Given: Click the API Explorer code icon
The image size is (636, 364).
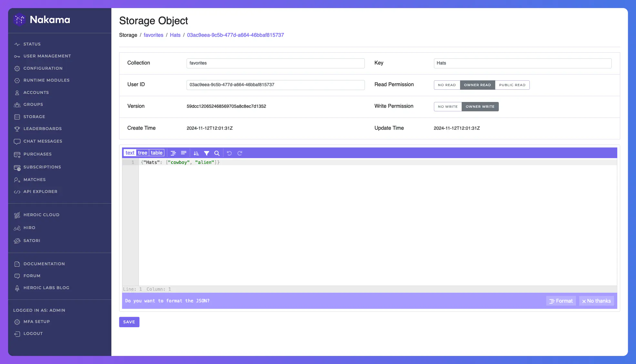Looking at the screenshot, I should click(x=17, y=192).
